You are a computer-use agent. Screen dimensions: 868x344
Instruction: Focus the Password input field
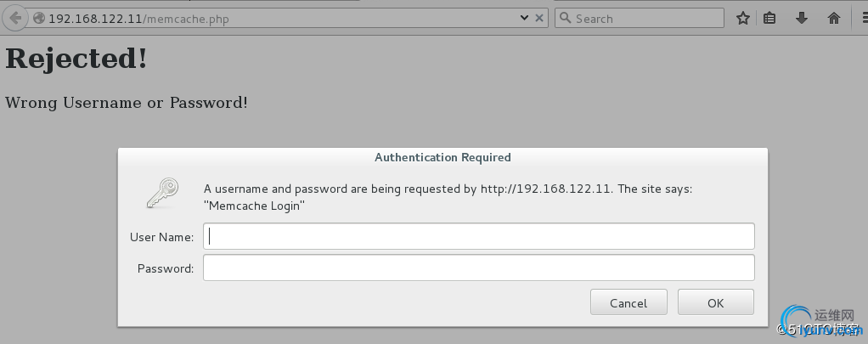click(x=478, y=268)
